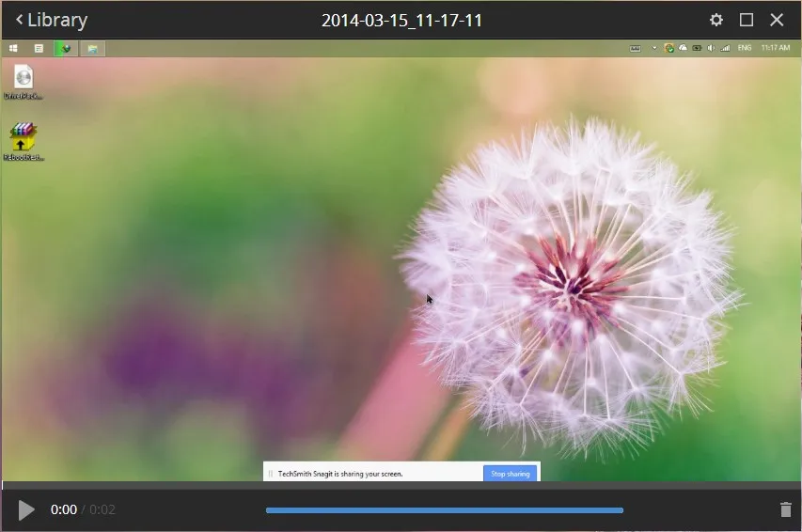This screenshot has width=802, height=532.
Task: Open settings via the gear icon
Action: (x=716, y=20)
